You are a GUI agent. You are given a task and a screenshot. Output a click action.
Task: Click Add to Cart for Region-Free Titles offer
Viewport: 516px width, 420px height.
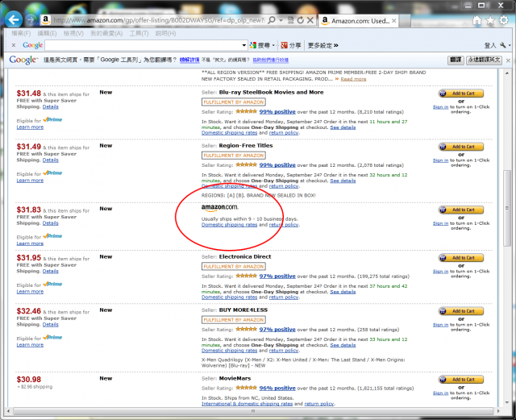coord(460,147)
